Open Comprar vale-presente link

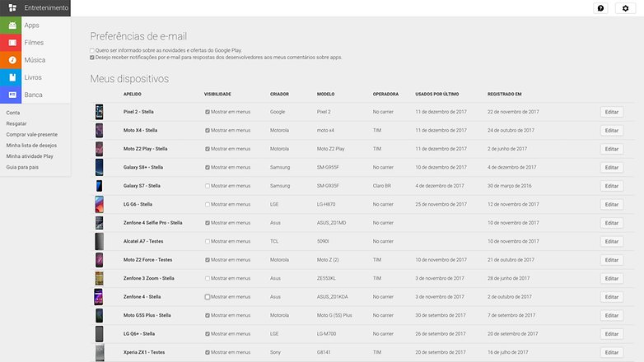tap(31, 135)
